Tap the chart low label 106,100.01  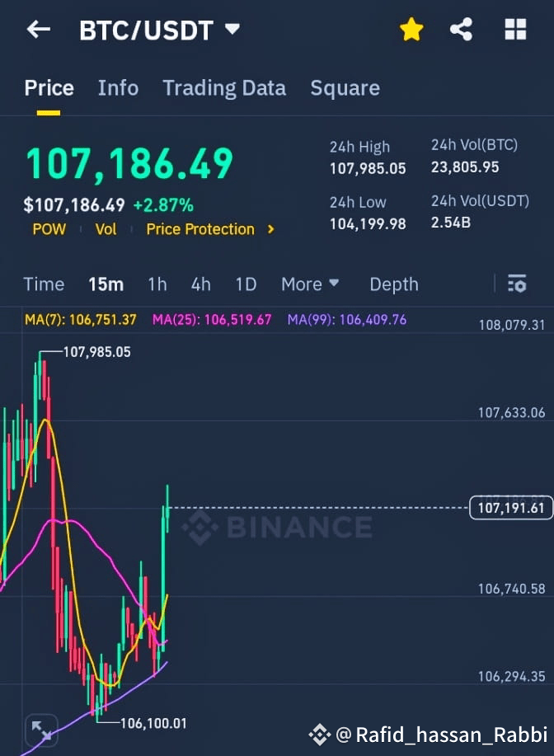[x=153, y=723]
